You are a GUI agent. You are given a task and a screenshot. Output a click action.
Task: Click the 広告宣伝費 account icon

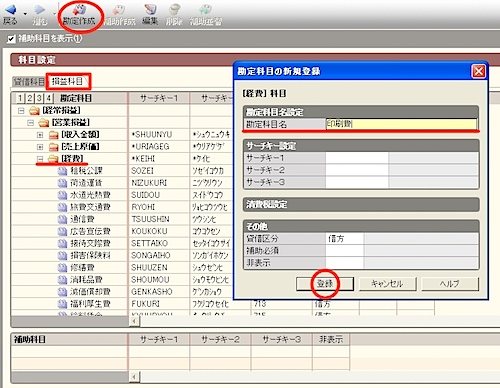click(62, 231)
